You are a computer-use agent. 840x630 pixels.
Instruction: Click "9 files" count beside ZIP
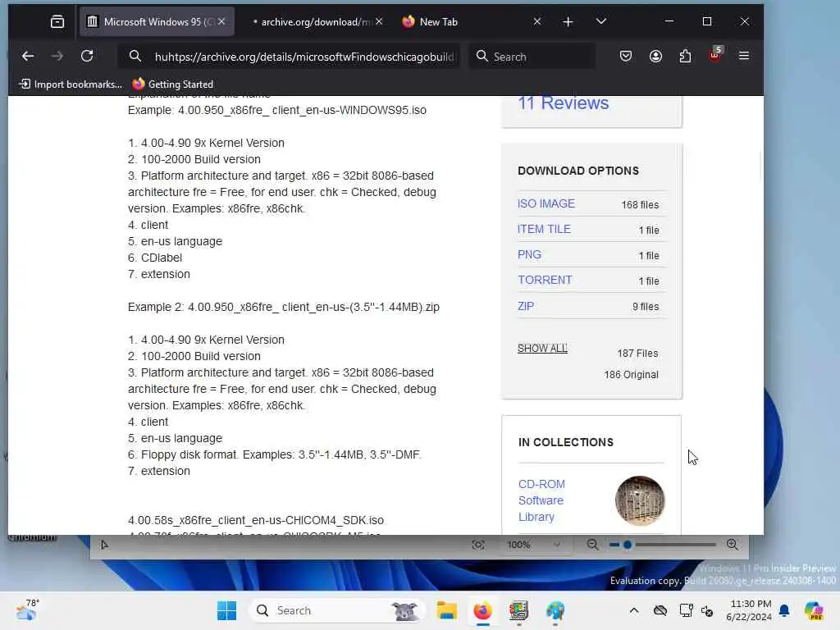click(645, 307)
